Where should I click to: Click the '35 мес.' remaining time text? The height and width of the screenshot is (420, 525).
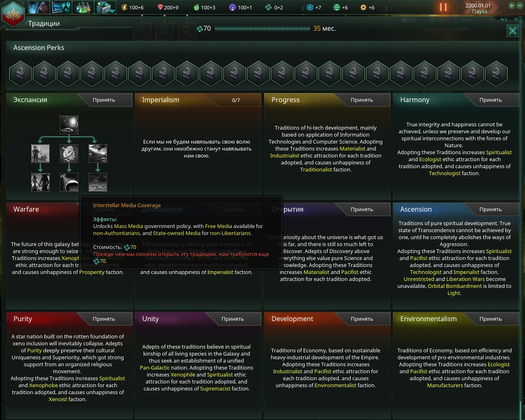point(324,29)
